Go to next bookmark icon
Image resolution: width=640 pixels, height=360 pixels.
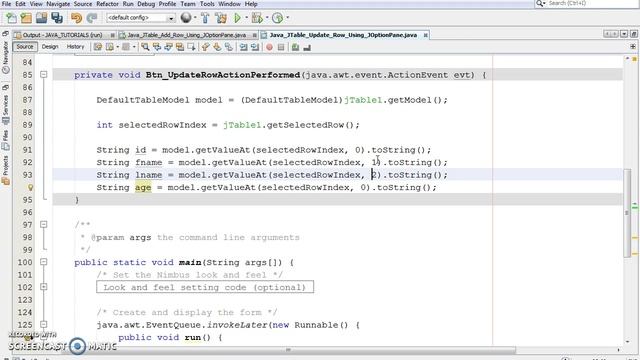(x=217, y=47)
